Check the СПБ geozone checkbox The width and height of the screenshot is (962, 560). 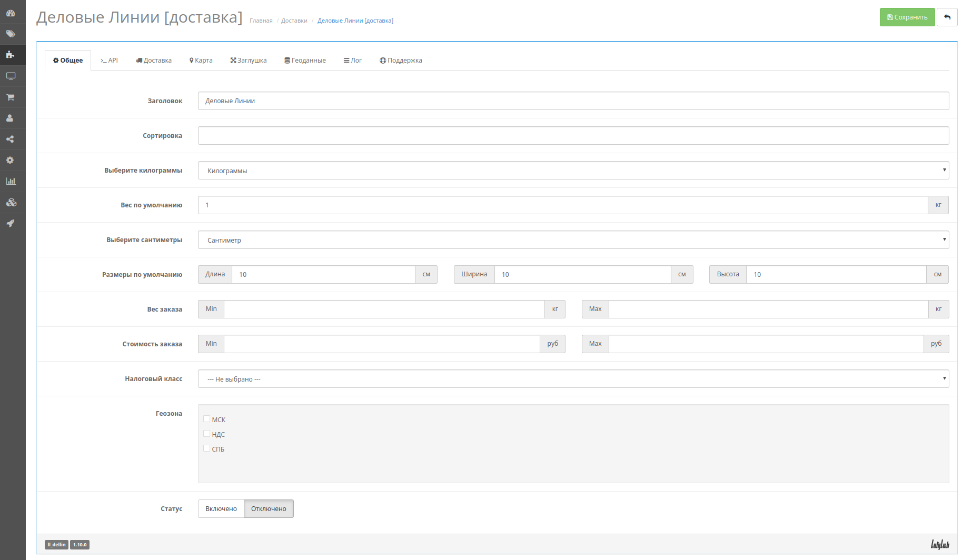tap(206, 448)
